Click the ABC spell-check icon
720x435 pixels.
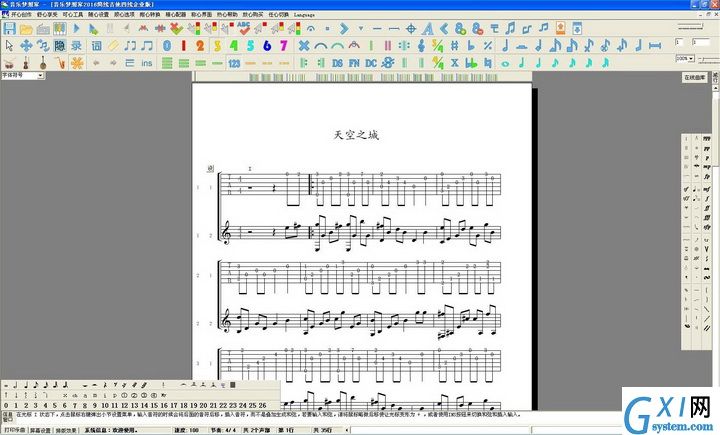[244, 28]
